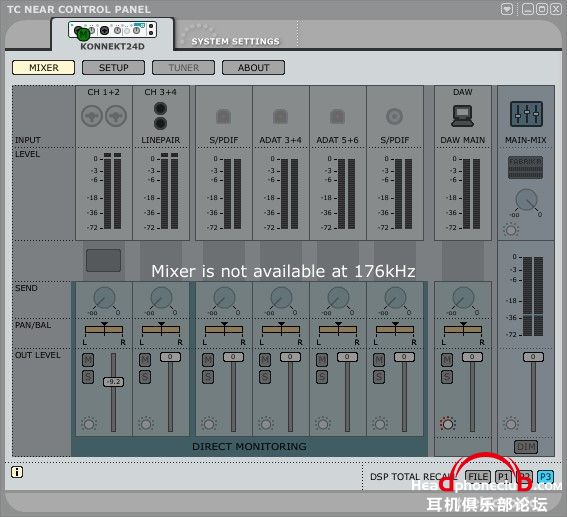Viewport: 567px width, 517px height.
Task: Click the ADAT 3+4 light indicator at strip bottom
Action: [x=266, y=424]
